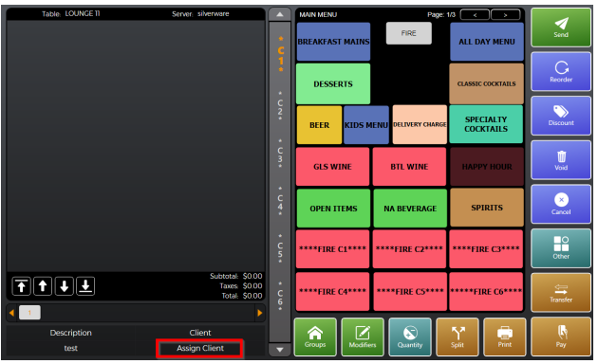598x364 pixels.
Task: Open the SPECIALTY COCKTAILS teal tile
Action: pos(486,124)
